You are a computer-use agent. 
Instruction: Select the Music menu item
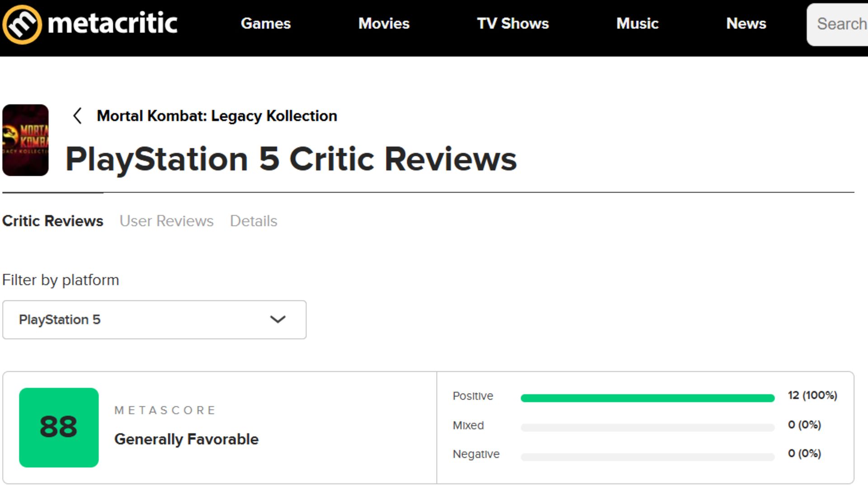click(x=637, y=24)
